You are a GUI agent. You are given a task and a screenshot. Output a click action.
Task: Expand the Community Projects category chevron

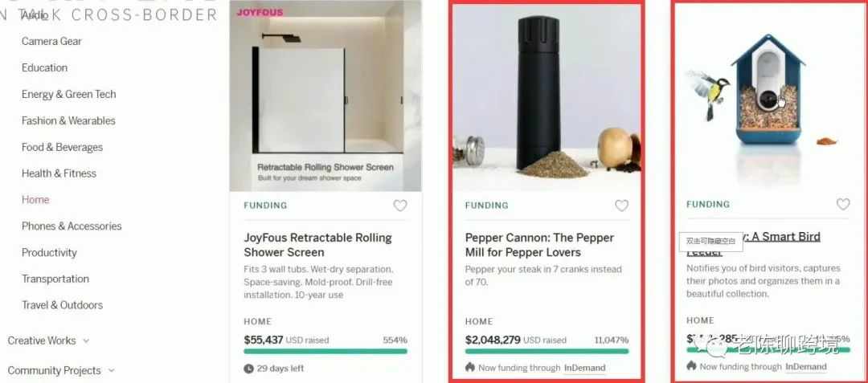(x=111, y=370)
